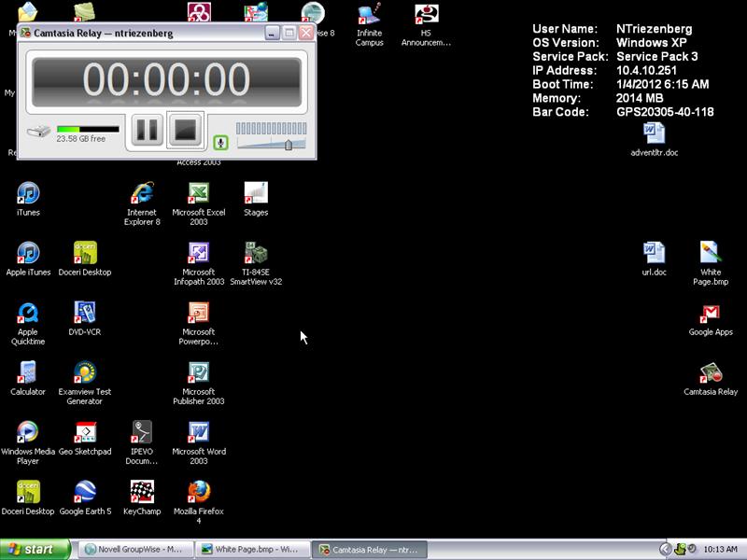Viewport: 747px width, 560px height.
Task: Switch to Novell GroupWise taskbar button
Action: click(134, 550)
